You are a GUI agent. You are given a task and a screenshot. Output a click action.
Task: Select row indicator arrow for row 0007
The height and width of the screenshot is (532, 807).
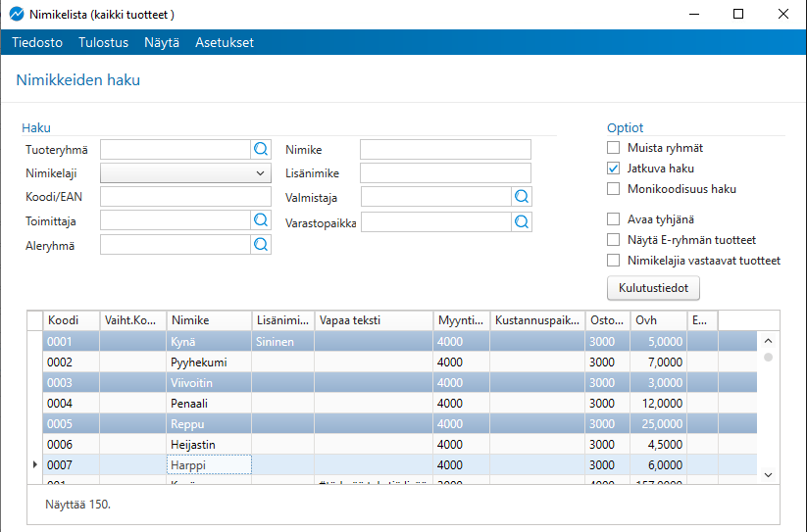point(35,464)
